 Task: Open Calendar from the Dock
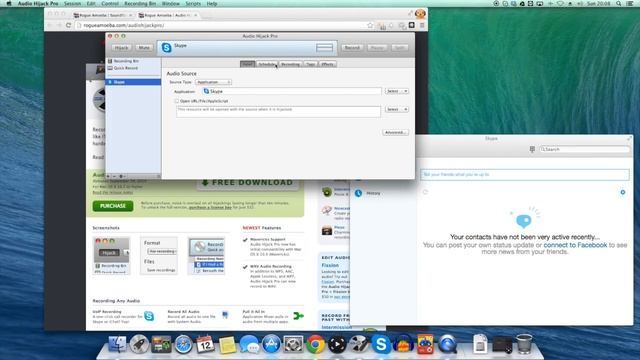205,344
